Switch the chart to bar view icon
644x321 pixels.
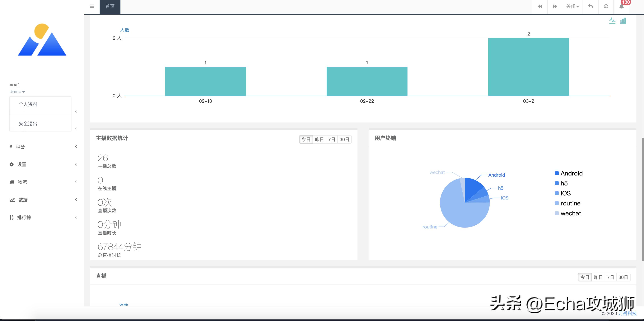coord(623,21)
